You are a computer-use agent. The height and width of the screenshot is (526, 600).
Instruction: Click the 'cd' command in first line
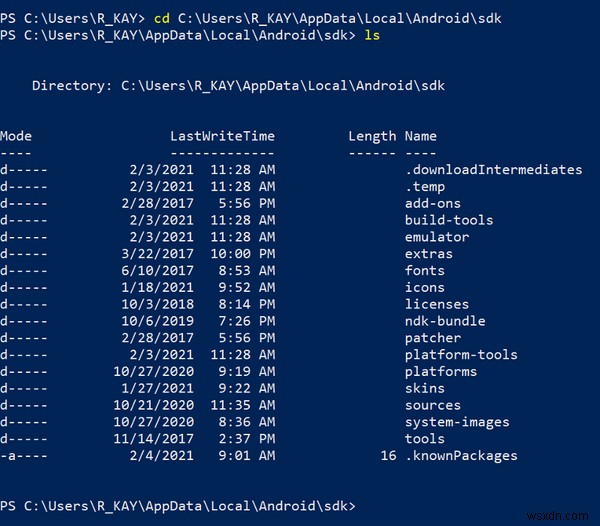(162, 18)
